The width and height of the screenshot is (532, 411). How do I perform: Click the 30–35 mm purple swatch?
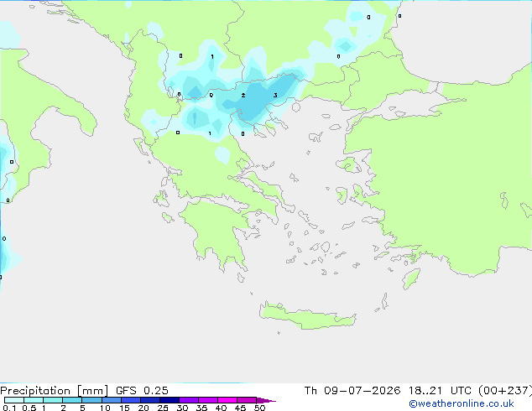[x=188, y=400]
